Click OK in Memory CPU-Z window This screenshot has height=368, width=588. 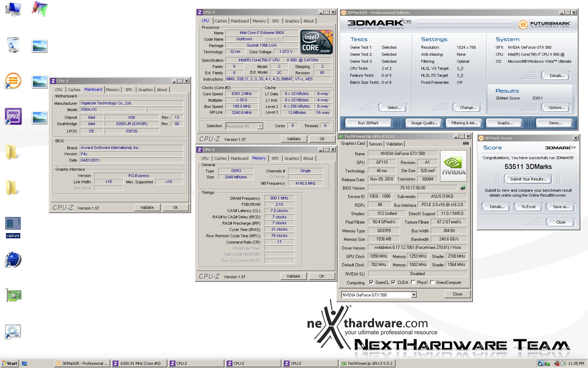point(322,276)
